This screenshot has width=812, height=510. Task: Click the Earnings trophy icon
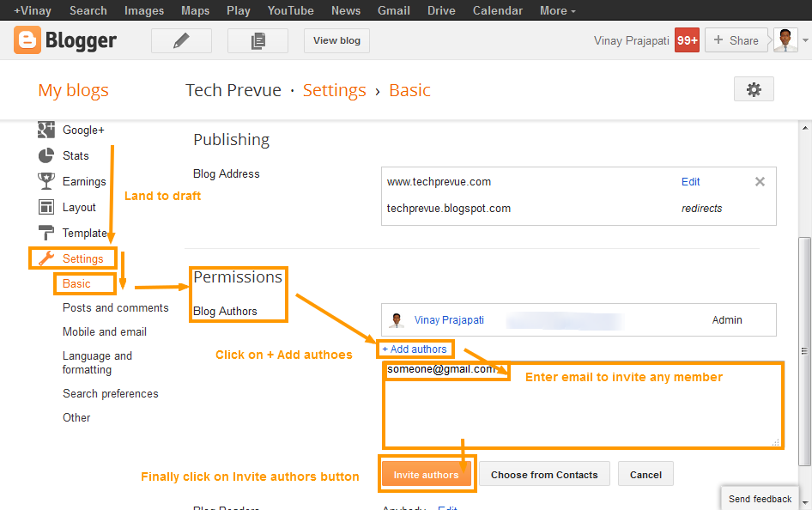click(46, 181)
